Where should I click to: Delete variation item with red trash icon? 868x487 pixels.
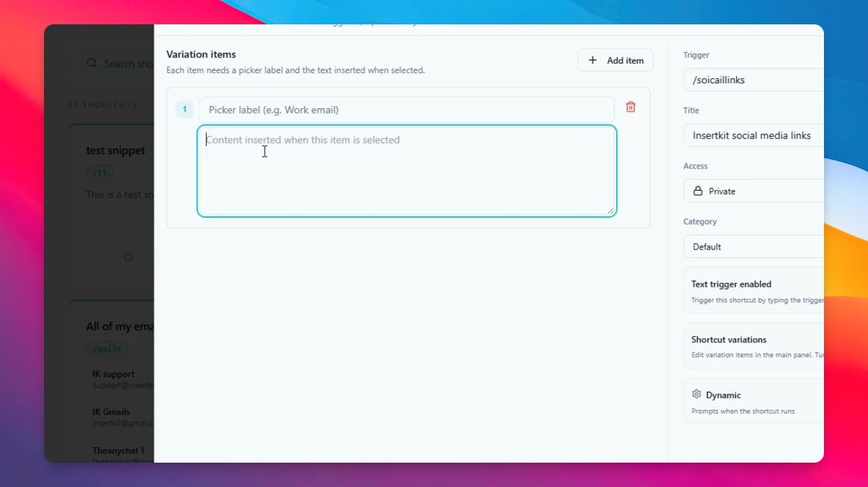pos(630,107)
